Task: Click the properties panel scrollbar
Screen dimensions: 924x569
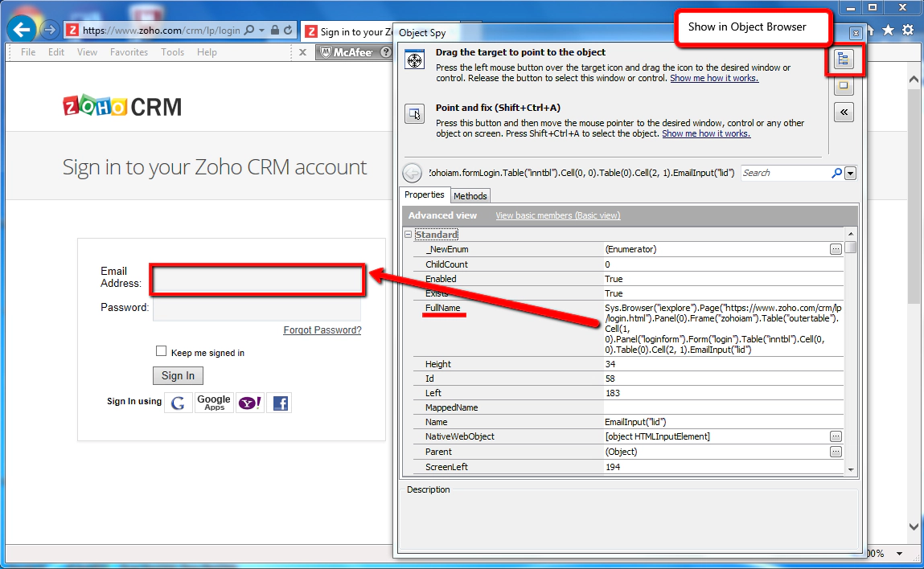Action: point(850,248)
